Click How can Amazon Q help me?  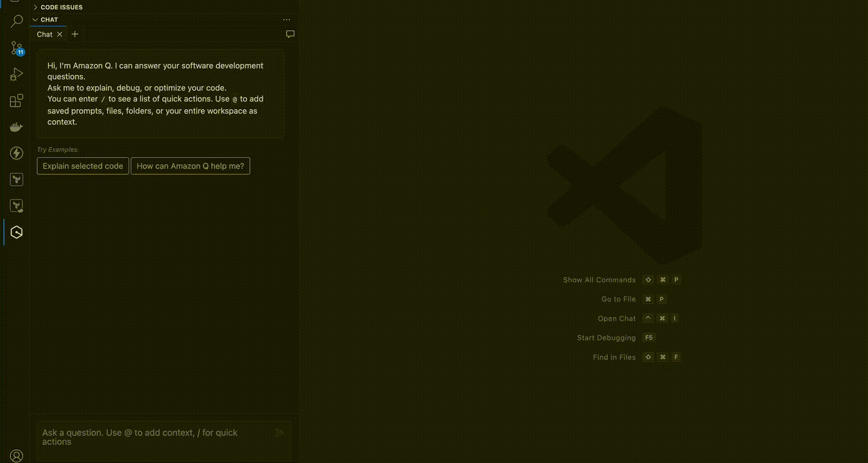pyautogui.click(x=190, y=166)
